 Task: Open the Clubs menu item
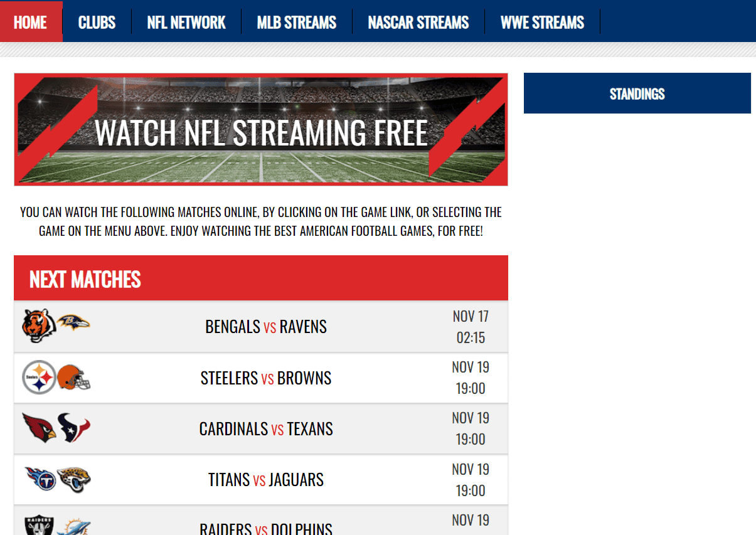(97, 23)
